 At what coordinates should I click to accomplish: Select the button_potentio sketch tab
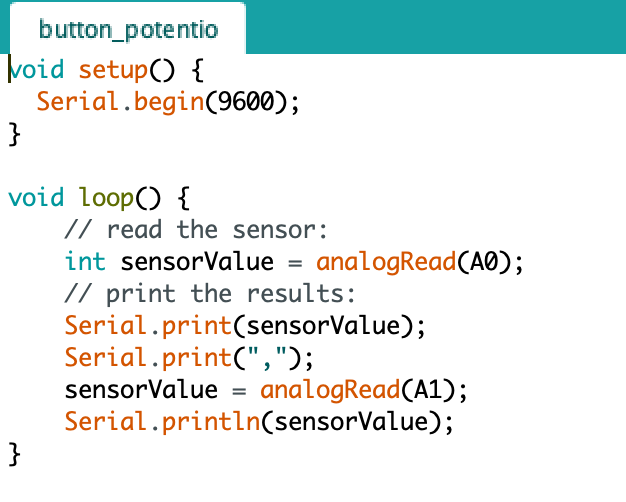[x=128, y=29]
